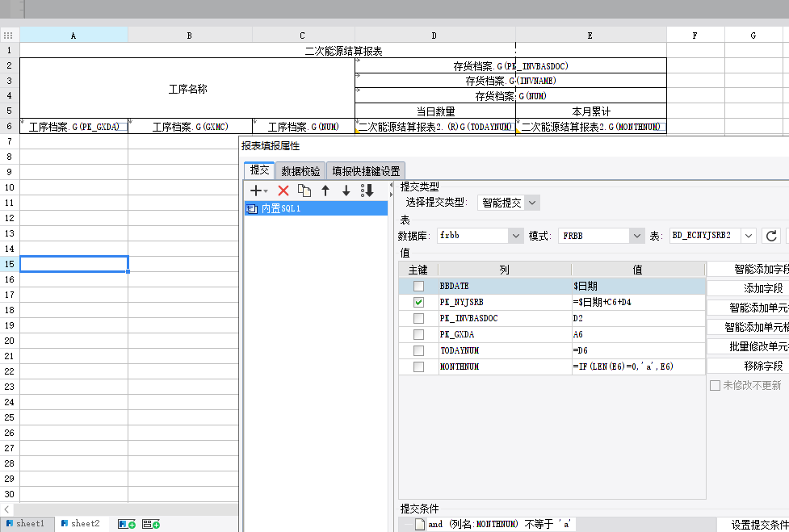Click the 本月累计 cell
Screen dimensions: 789x532
pyautogui.click(x=591, y=111)
